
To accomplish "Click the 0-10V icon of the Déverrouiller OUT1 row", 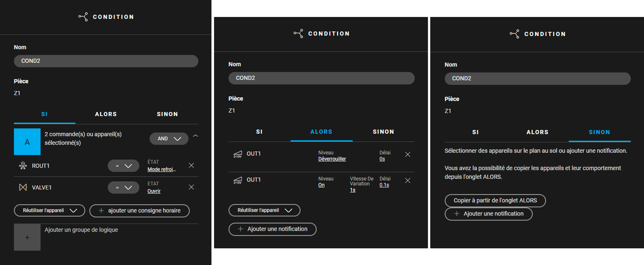I will coord(237,154).
